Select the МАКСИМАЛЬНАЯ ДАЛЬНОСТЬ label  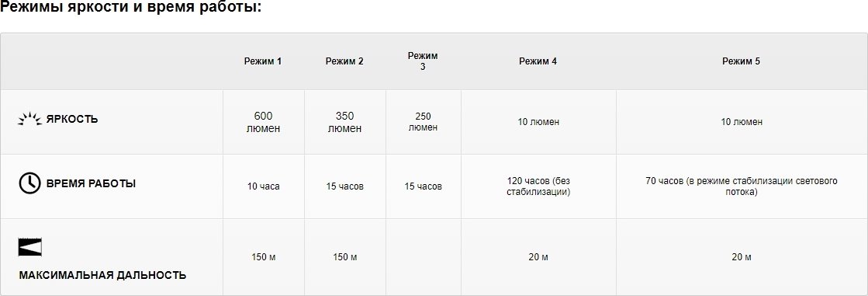(x=102, y=275)
